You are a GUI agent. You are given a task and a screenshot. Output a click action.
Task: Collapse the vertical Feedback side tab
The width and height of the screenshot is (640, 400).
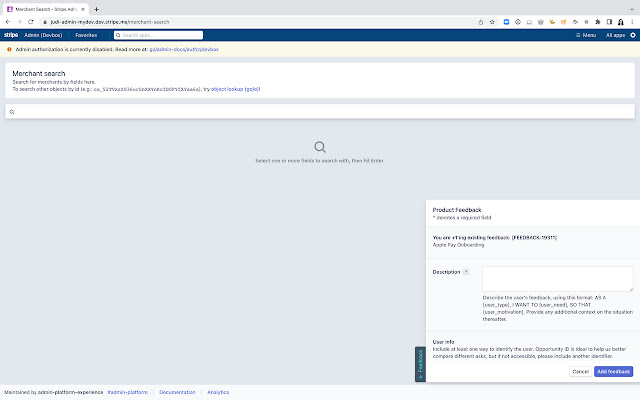tap(420, 364)
